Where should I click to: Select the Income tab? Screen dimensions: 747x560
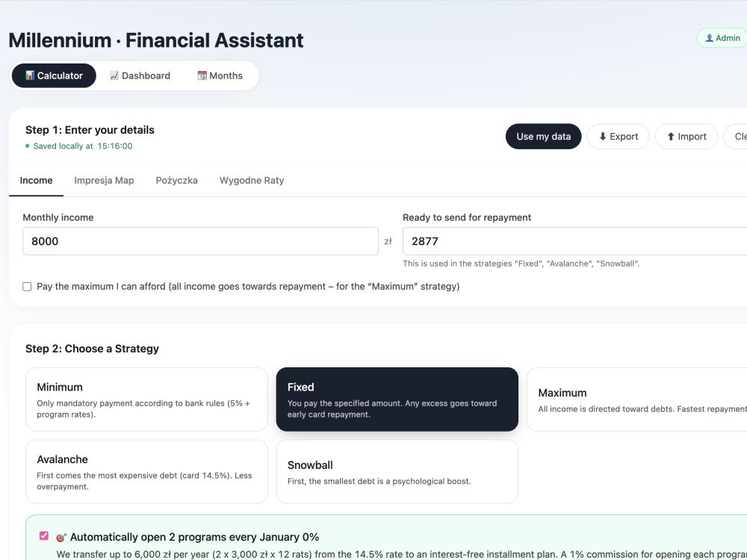coord(36,181)
